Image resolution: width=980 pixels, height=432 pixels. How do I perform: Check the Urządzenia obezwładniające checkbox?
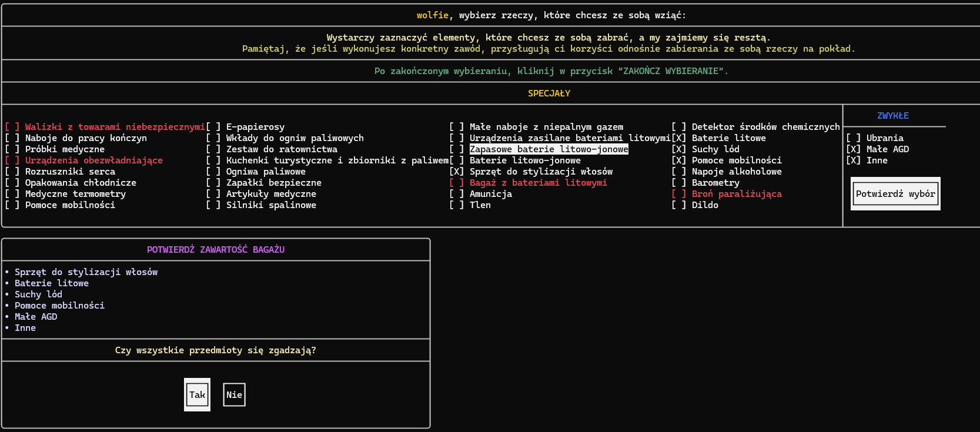click(12, 160)
